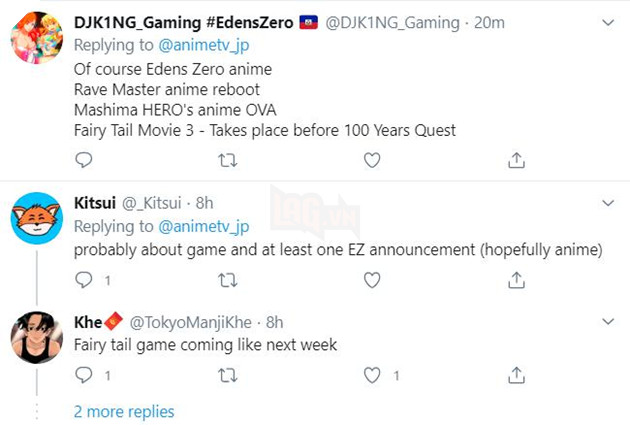
Task: Show 2 more replies
Action: coord(124,412)
